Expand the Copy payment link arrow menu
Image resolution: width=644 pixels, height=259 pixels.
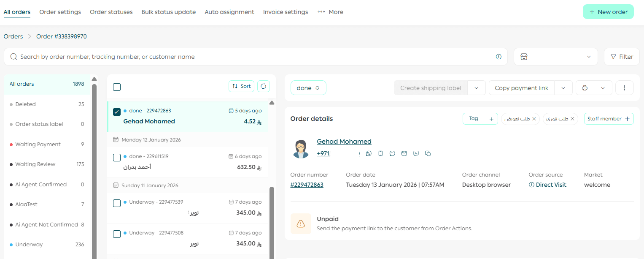563,88
